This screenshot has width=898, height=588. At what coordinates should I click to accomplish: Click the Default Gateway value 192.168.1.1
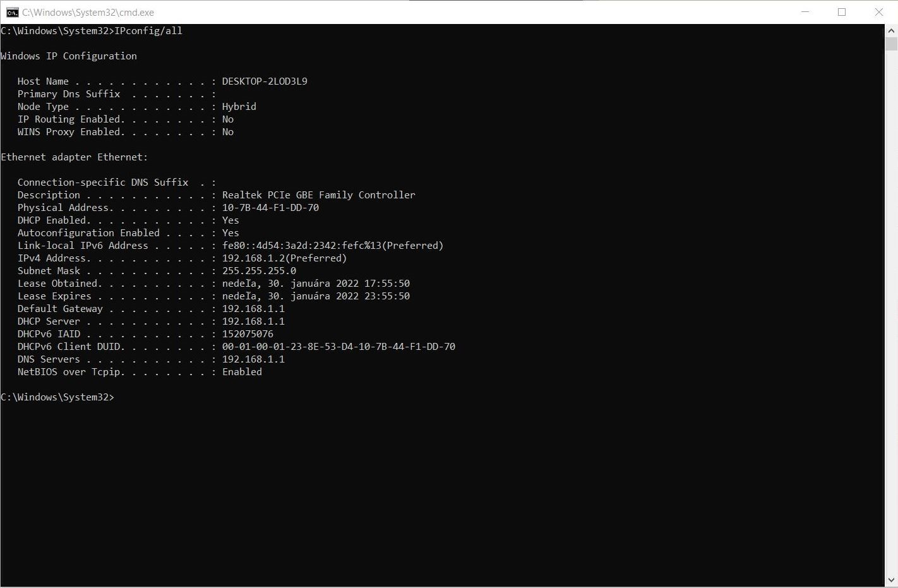click(253, 309)
